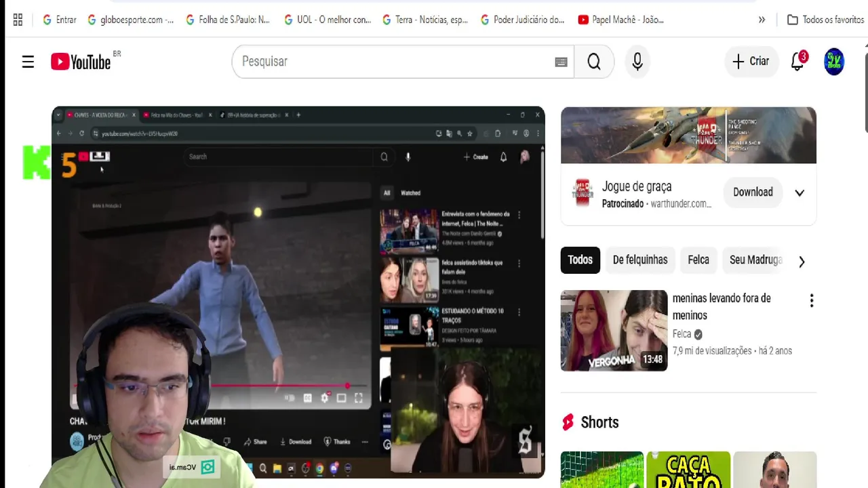
Task: Click the magnifier search button
Action: pyautogui.click(x=594, y=62)
